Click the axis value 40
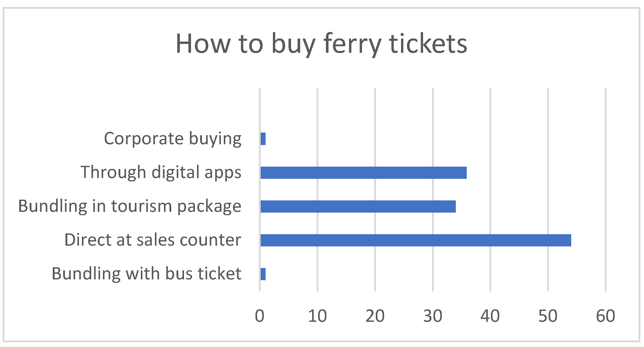Screen dimensions: 644x347 click(x=490, y=316)
